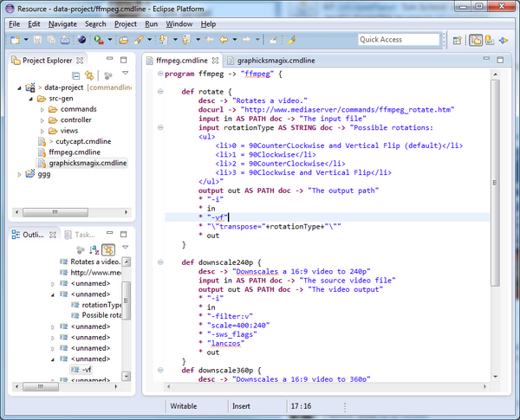520x420 pixels.
Task: Fold the def rotate block
Action: 160,92
